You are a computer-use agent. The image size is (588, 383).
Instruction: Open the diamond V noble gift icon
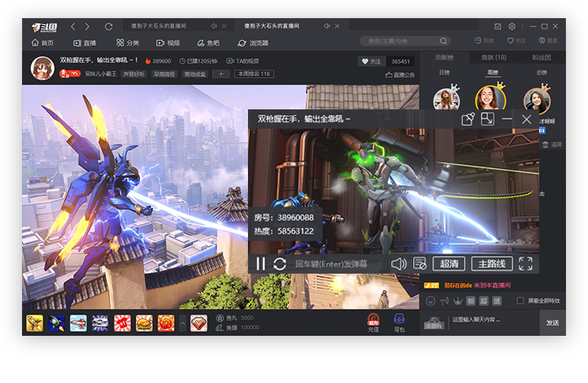click(198, 323)
